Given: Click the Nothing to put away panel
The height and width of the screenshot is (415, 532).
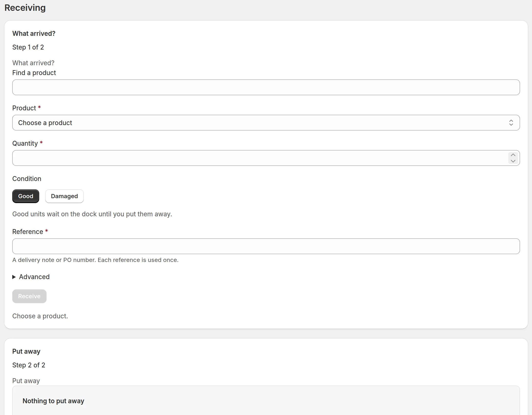Looking at the screenshot, I should coord(266,401).
